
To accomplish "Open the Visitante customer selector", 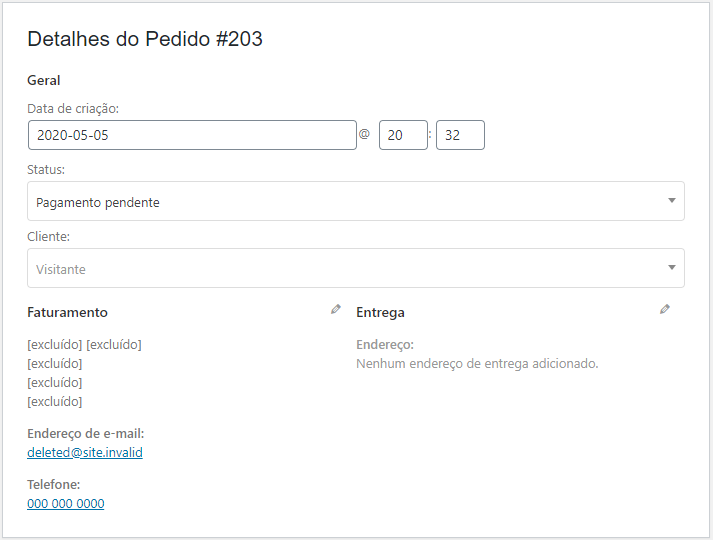I will click(356, 268).
